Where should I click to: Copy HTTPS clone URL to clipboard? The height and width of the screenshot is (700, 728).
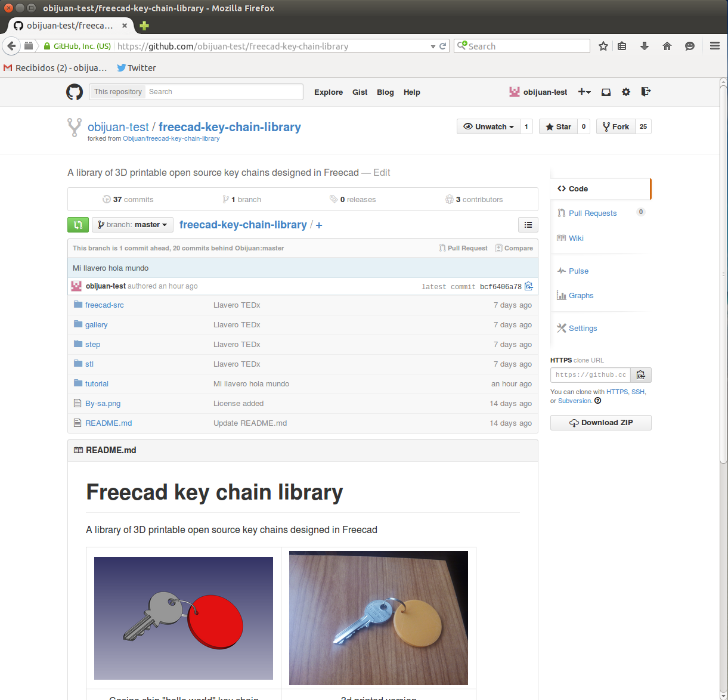point(641,375)
